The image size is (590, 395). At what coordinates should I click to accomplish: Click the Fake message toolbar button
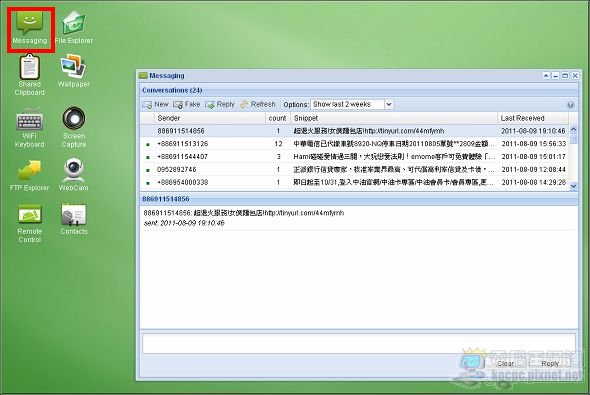pyautogui.click(x=187, y=105)
